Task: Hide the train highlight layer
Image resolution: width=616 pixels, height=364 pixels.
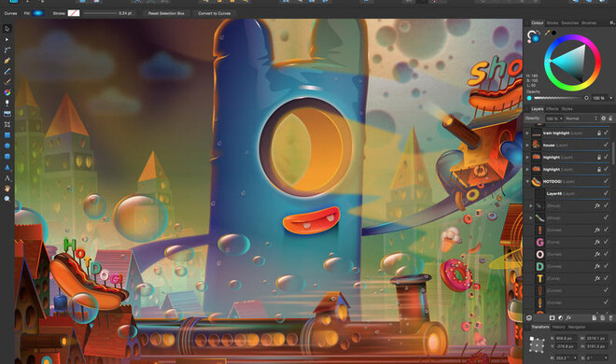Action: coord(606,133)
